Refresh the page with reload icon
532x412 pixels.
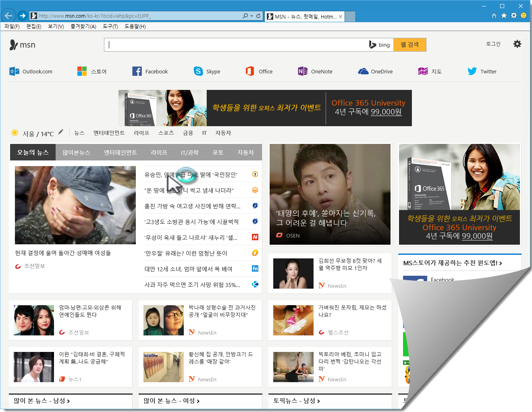(258, 16)
